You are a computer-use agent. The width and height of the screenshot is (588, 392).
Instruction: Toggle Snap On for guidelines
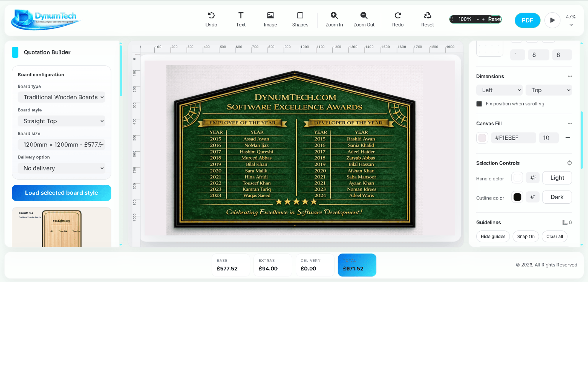coord(526,236)
